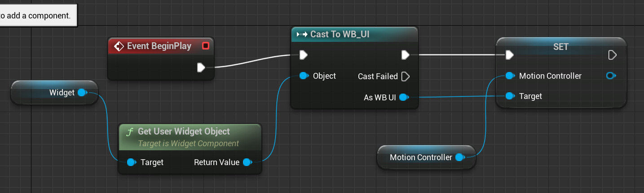This screenshot has height=193, width=644.
Task: Click the red delegate pin on Event BeginPlay
Action: [206, 46]
